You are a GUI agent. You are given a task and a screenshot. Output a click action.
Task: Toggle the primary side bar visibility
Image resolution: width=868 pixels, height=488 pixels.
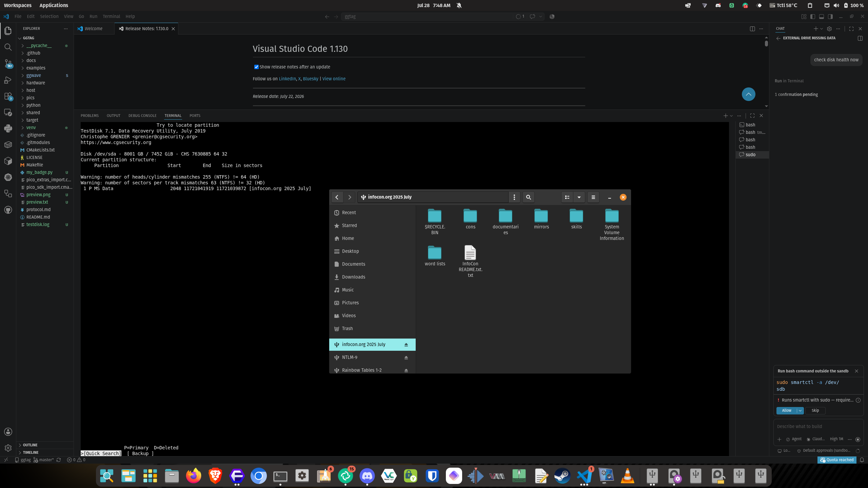pos(813,17)
